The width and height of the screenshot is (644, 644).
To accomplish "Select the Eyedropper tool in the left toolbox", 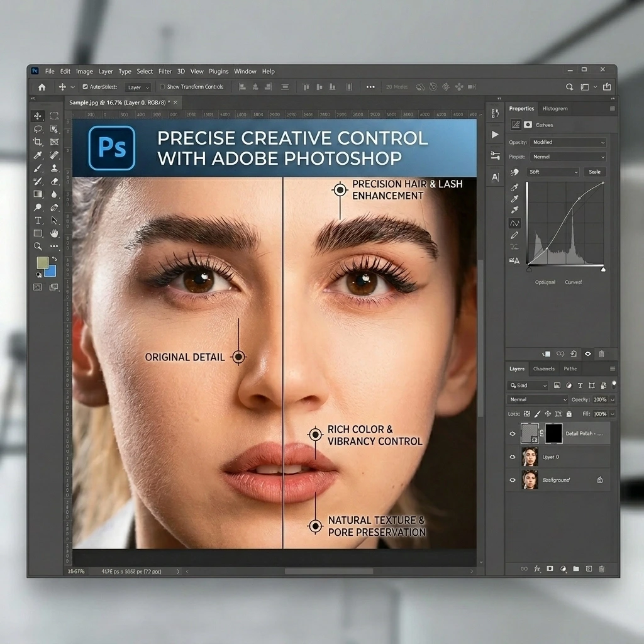I will click(x=38, y=155).
